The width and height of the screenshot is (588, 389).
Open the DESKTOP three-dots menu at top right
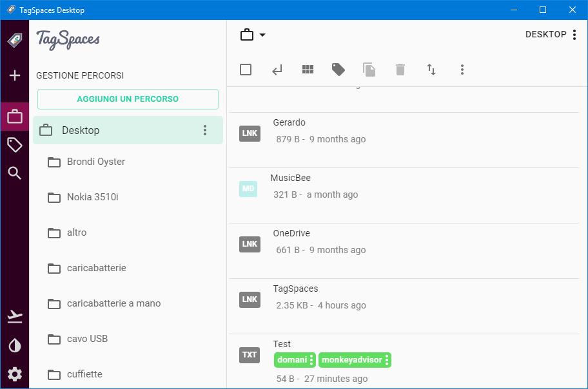(574, 35)
